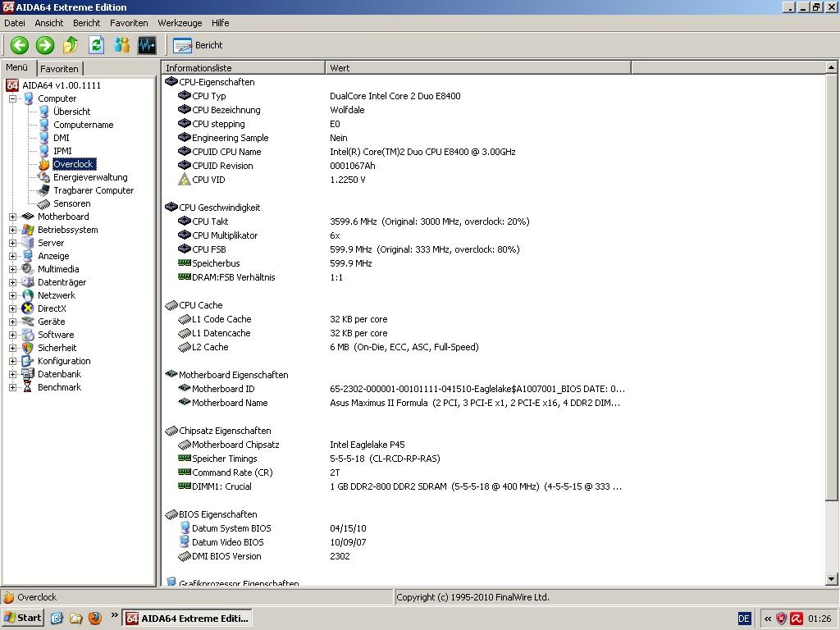Click the Software icon in the tree

click(x=28, y=335)
